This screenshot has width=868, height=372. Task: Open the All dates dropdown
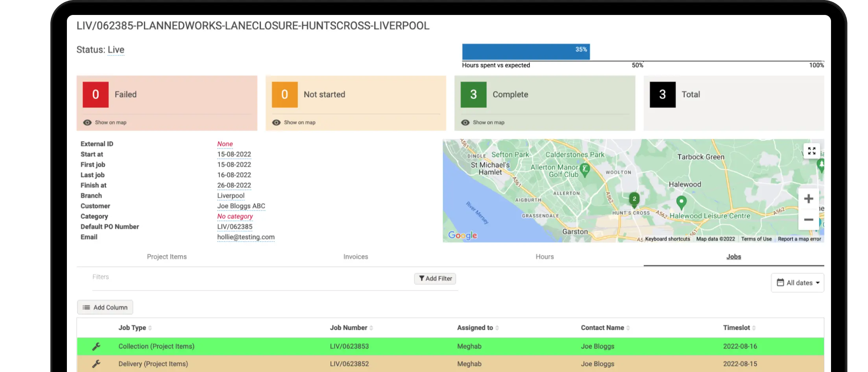798,283
